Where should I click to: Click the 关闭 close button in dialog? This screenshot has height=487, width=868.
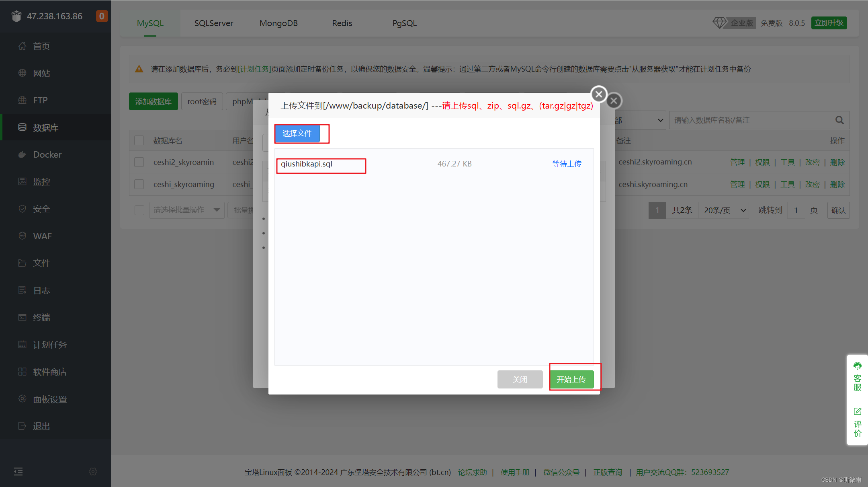coord(520,379)
